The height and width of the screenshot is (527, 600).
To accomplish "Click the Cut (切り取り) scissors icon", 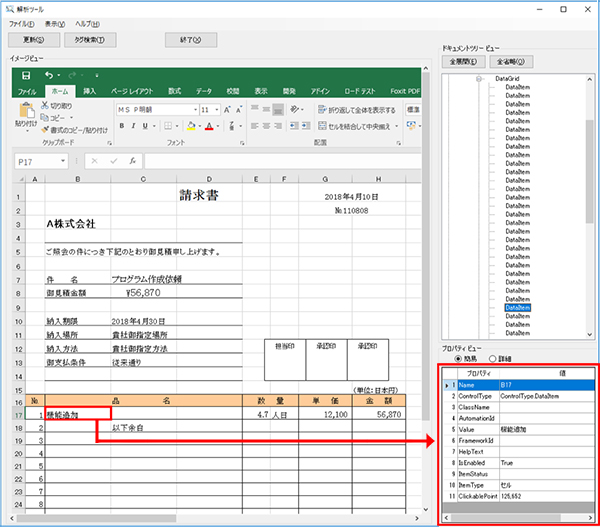I will pyautogui.click(x=45, y=105).
